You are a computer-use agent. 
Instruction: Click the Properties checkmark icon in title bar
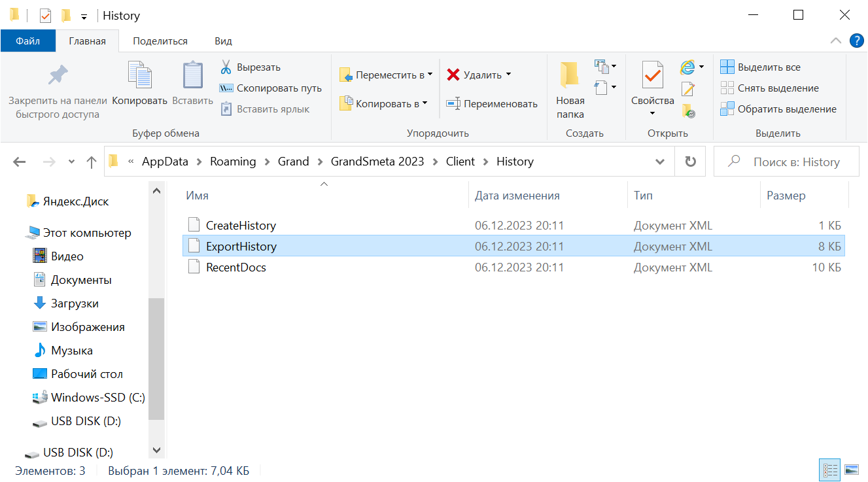pyautogui.click(x=45, y=15)
